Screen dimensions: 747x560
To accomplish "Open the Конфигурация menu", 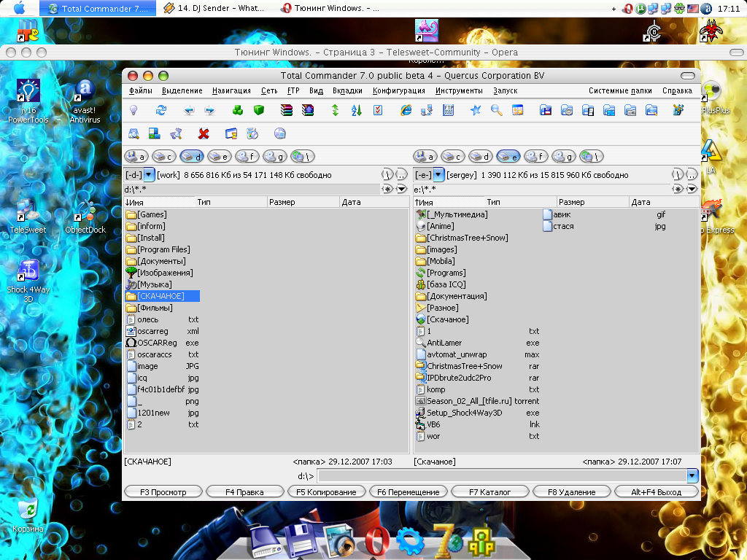I will point(398,90).
